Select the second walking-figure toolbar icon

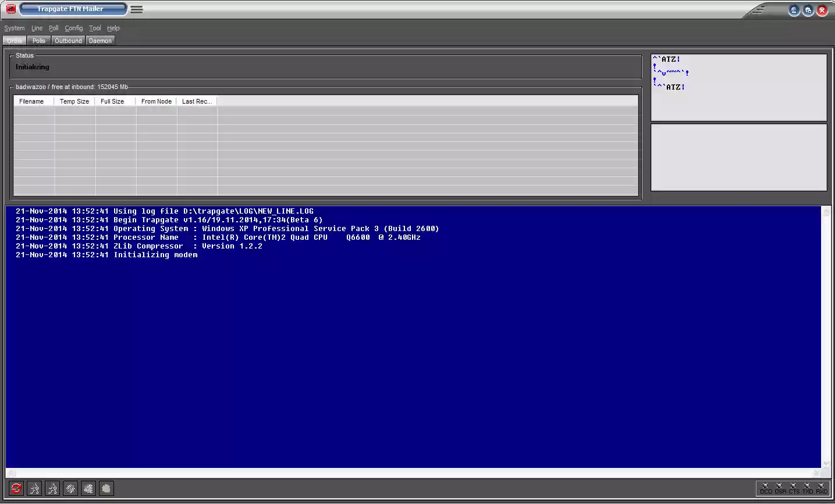[x=52, y=488]
